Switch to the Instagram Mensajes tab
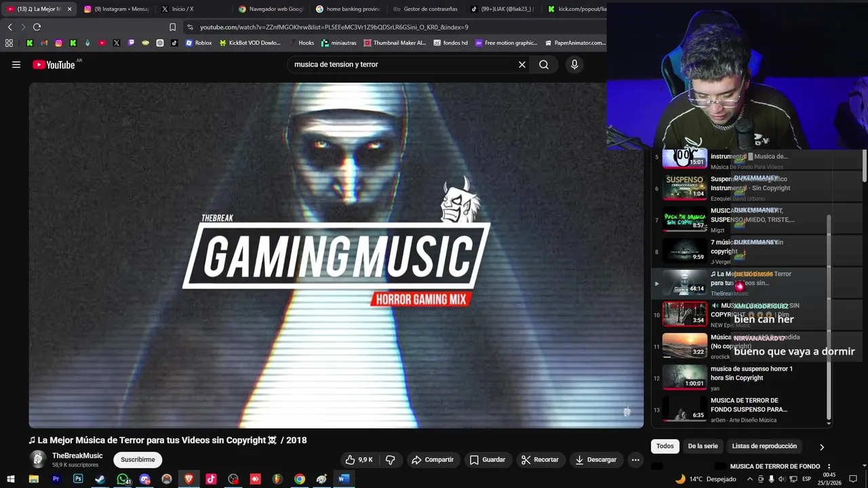Image resolution: width=868 pixels, height=488 pixels. pyautogui.click(x=115, y=9)
